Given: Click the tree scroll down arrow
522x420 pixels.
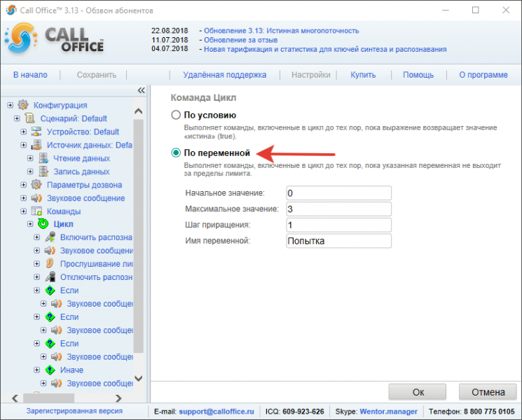Looking at the screenshot, I should 139,379.
